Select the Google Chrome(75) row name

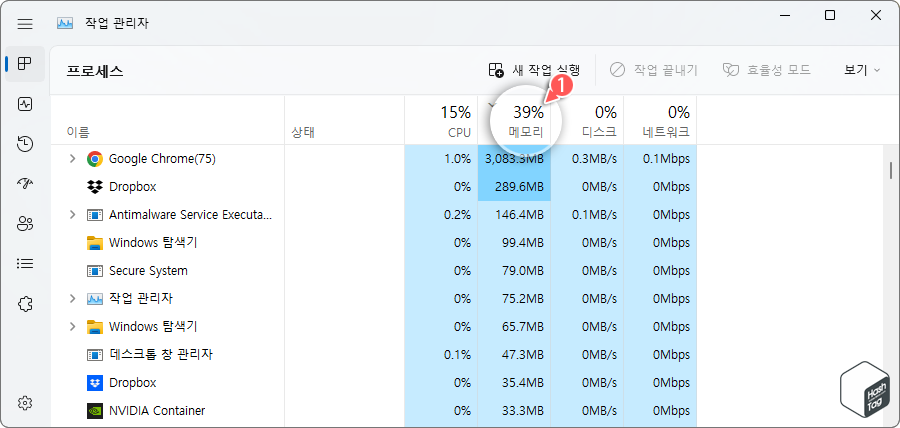coord(162,159)
